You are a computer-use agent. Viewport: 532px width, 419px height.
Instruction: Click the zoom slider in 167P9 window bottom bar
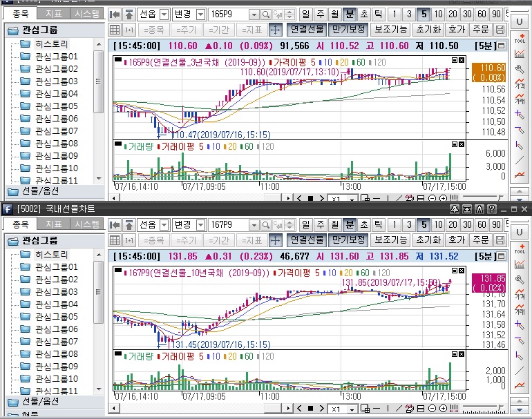coord(483,409)
